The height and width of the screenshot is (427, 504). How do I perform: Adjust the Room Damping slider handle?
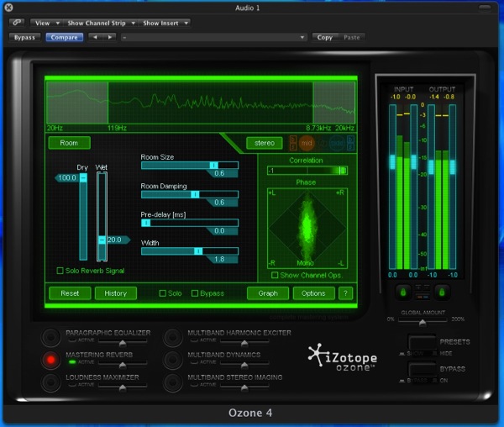[195, 194]
